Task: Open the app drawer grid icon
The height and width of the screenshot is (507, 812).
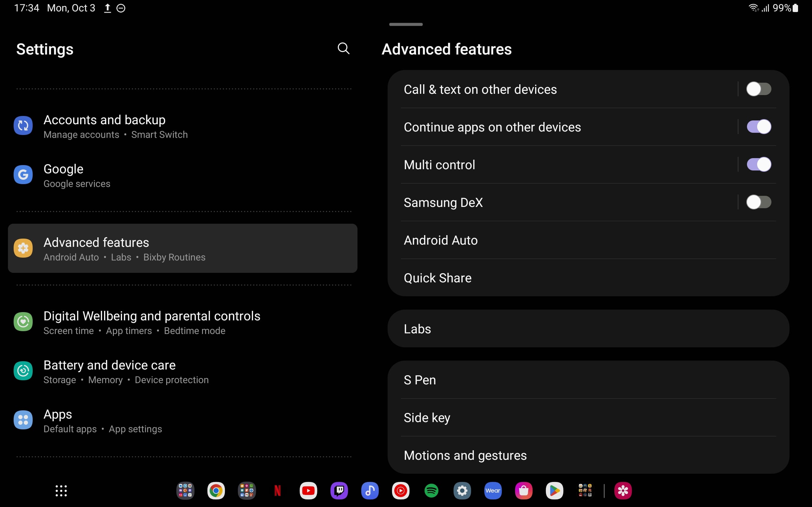Action: pyautogui.click(x=61, y=491)
